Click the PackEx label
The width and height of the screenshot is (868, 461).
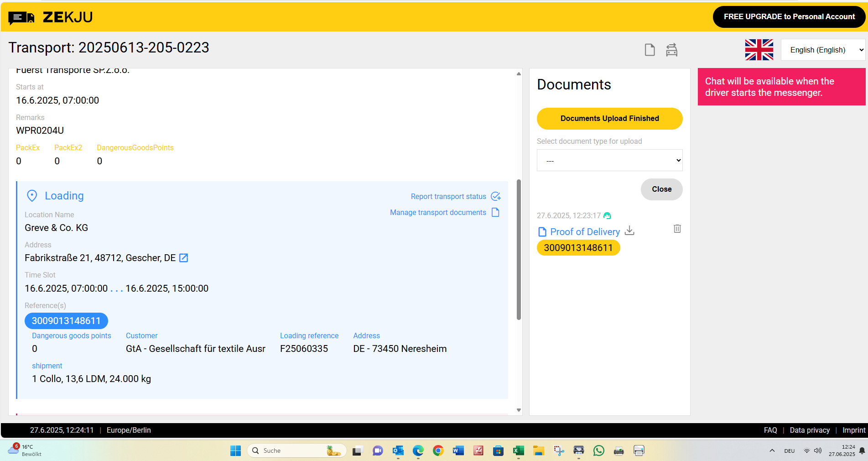pos(28,148)
